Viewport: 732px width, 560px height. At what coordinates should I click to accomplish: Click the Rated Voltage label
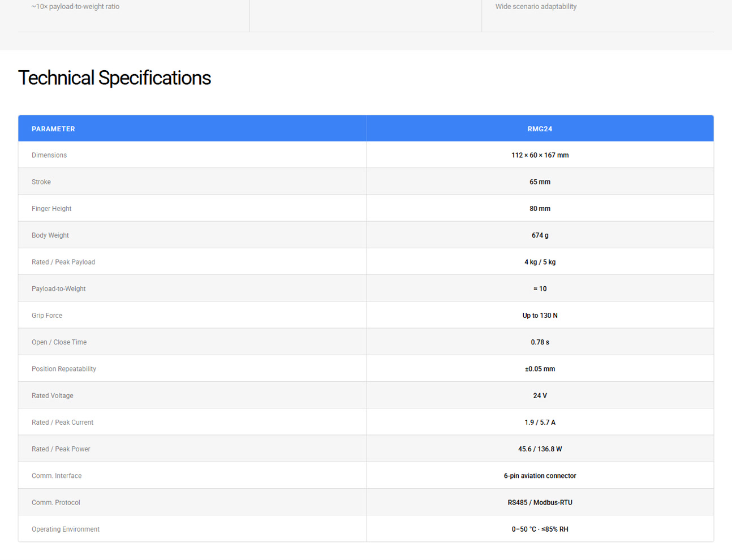pyautogui.click(x=53, y=395)
